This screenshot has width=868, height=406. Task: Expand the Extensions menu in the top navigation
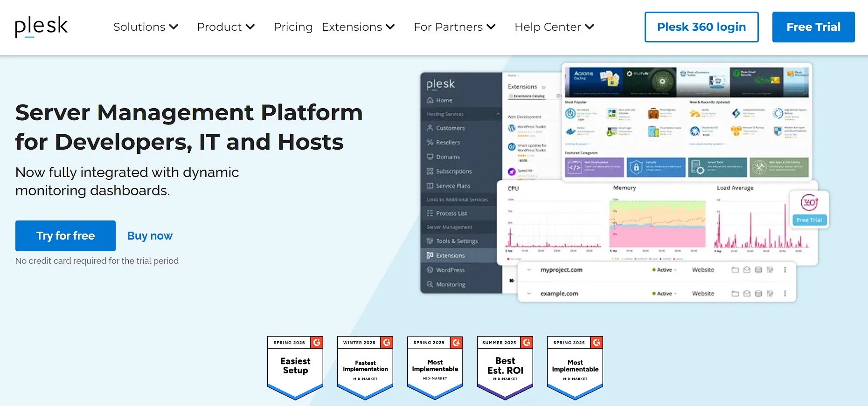(x=358, y=27)
